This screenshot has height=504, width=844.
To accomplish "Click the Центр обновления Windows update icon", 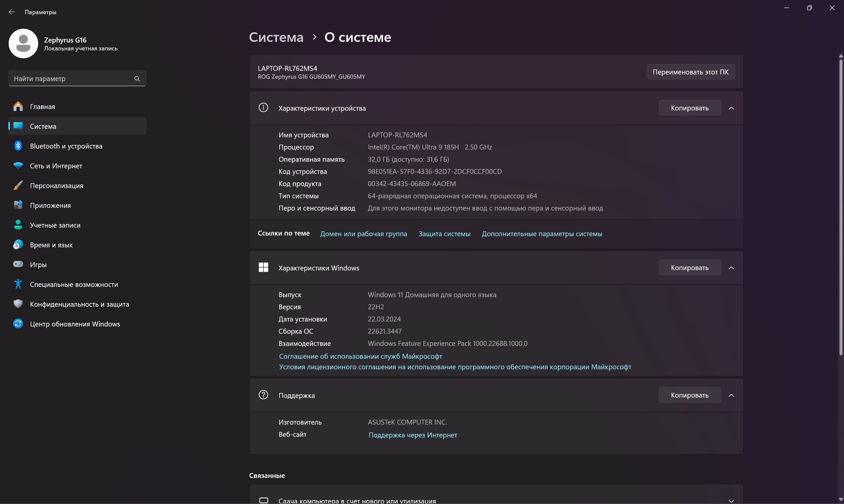I will coord(18,324).
